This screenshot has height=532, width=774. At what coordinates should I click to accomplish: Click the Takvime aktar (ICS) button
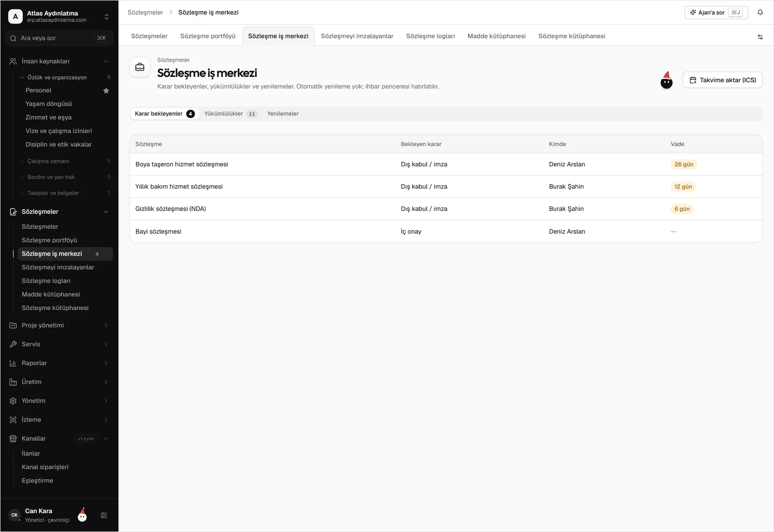pyautogui.click(x=723, y=80)
